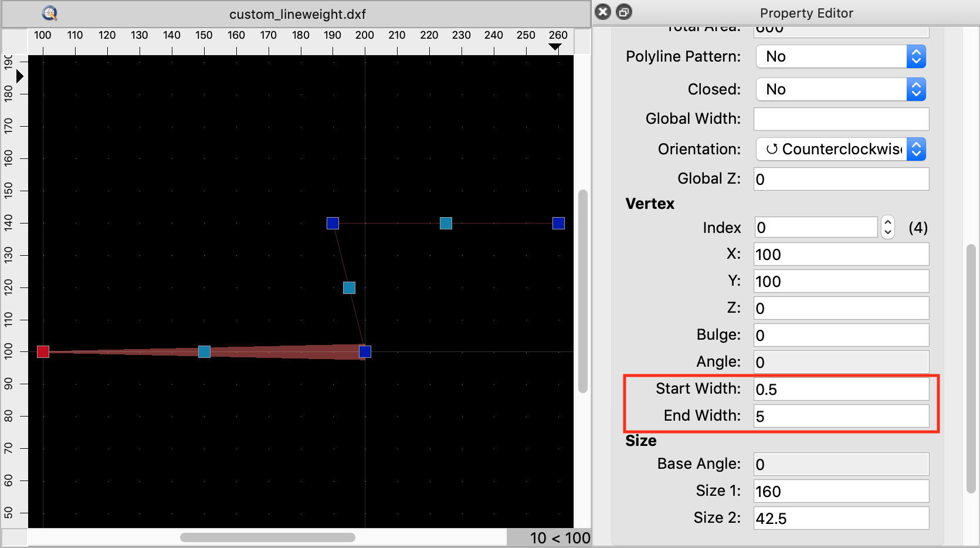Click the vertex Index stepper arrows

[x=888, y=227]
